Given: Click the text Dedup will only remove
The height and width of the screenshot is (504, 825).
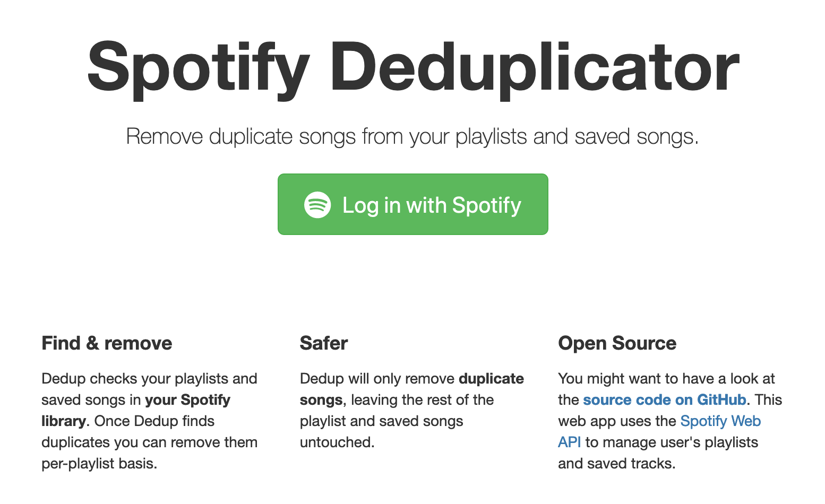Looking at the screenshot, I should click(x=377, y=379).
